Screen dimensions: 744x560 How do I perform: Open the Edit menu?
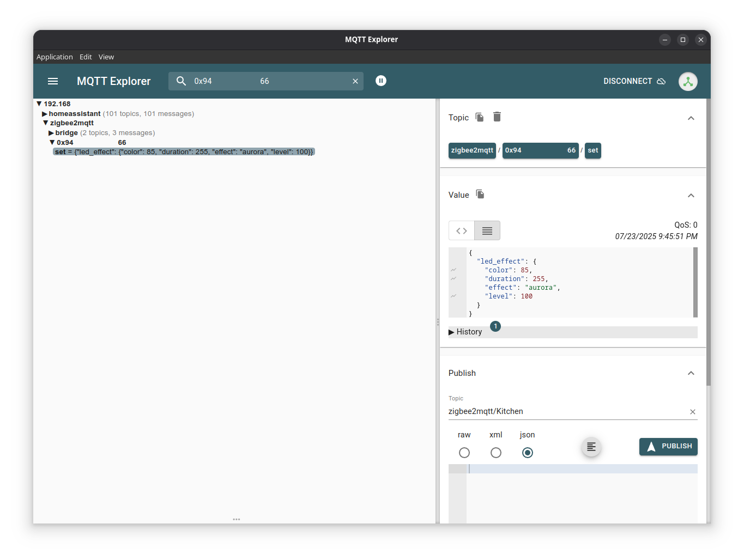86,57
